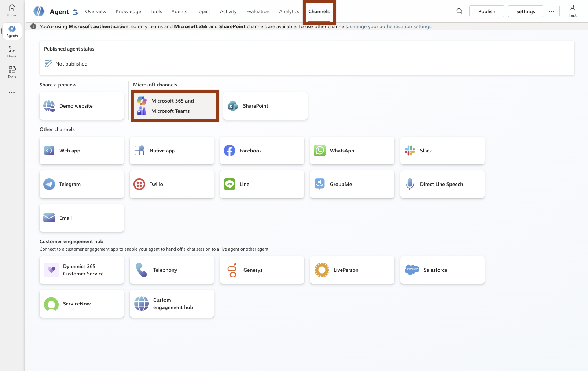The width and height of the screenshot is (588, 371).
Task: Switch to the Knowledge tab
Action: tap(128, 11)
